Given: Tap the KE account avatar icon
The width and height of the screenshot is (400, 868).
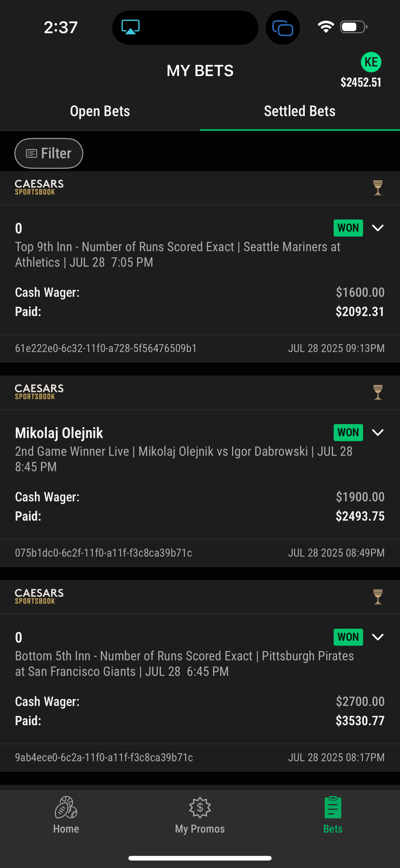Looking at the screenshot, I should click(x=371, y=62).
